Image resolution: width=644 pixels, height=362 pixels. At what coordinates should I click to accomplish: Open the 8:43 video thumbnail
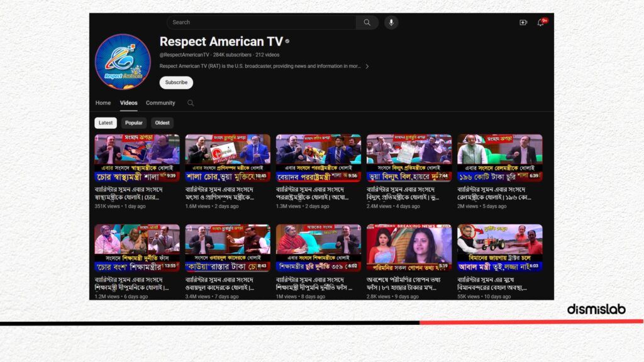[x=228, y=248]
